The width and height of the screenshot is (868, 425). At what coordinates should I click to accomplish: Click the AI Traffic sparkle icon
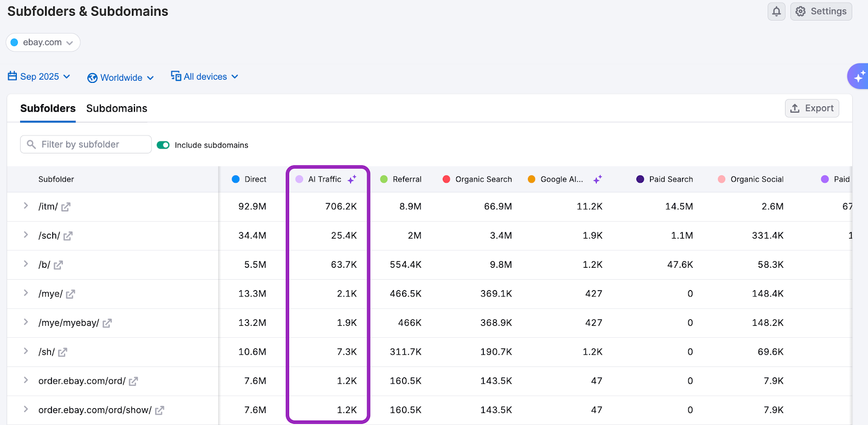tap(352, 179)
